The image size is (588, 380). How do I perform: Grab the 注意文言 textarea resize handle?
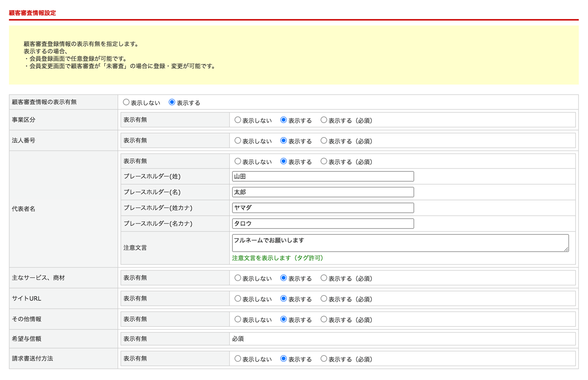pos(566,250)
